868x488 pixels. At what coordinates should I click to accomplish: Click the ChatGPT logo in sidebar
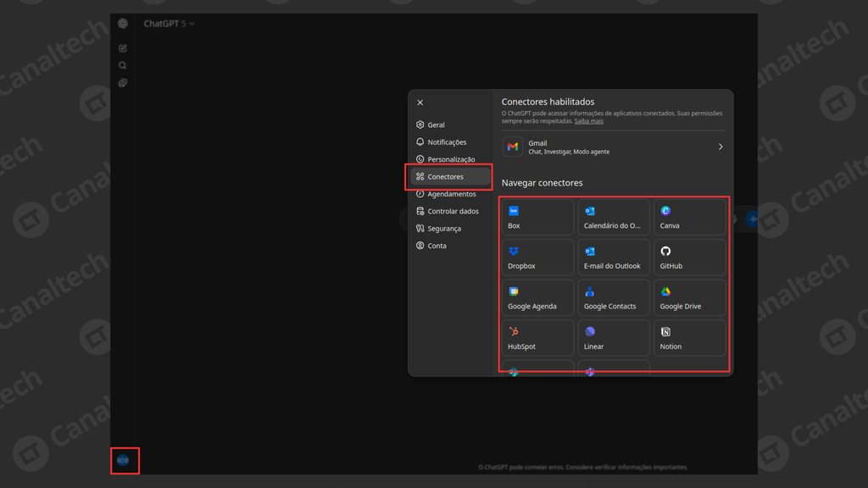(x=123, y=23)
